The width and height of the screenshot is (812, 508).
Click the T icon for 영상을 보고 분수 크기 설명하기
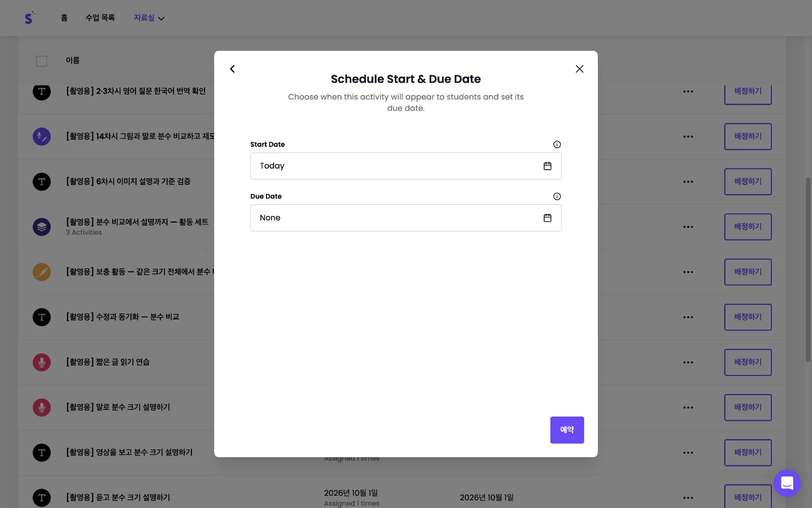[x=42, y=453]
